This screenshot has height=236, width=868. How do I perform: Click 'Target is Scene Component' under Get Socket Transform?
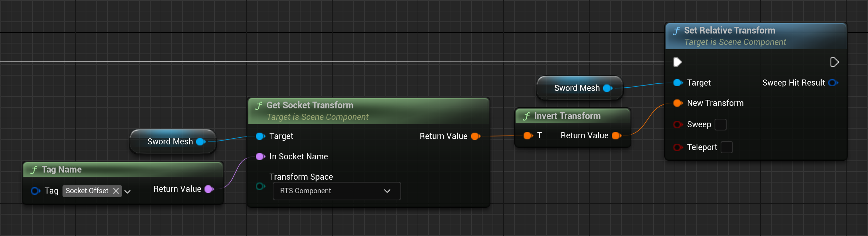(317, 117)
